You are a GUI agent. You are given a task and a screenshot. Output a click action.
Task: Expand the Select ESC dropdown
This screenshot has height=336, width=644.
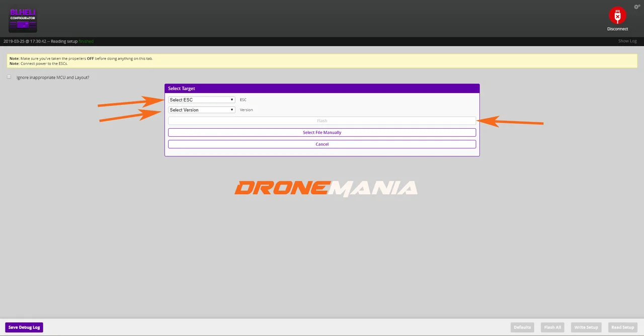(201, 100)
